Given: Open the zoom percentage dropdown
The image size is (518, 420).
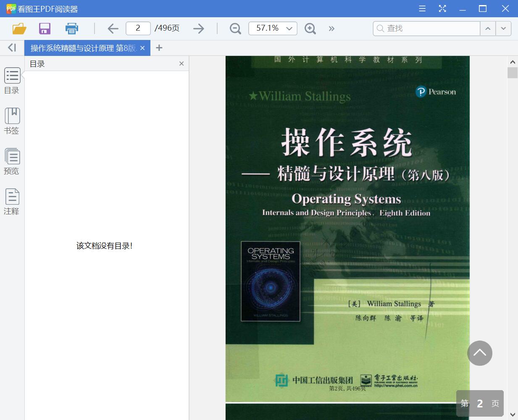Looking at the screenshot, I should 289,28.
